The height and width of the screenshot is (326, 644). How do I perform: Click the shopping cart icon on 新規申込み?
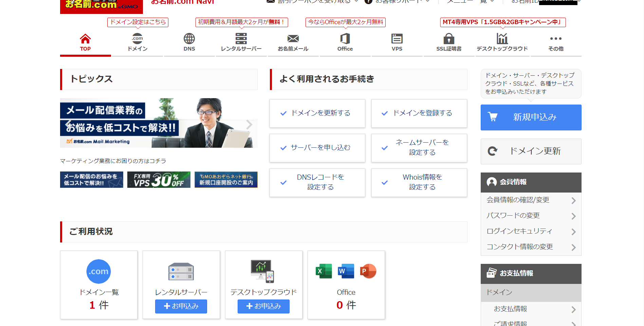pos(493,117)
